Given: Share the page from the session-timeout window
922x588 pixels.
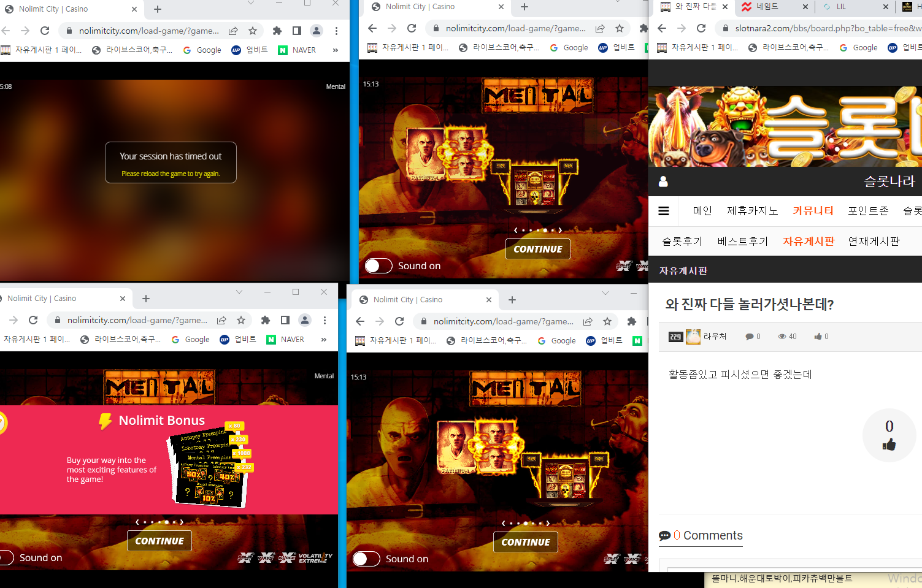Looking at the screenshot, I should [x=234, y=31].
